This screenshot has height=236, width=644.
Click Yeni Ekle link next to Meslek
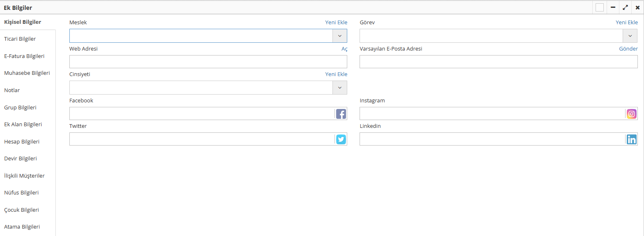coord(336,23)
